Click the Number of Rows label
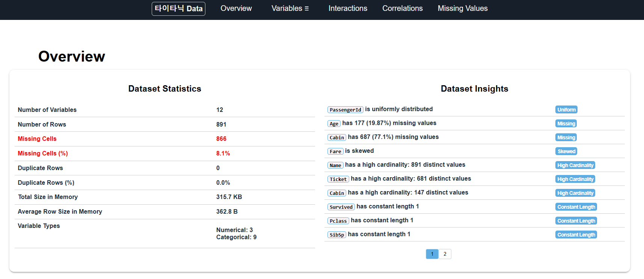The height and width of the screenshot is (279, 644). 42,124
